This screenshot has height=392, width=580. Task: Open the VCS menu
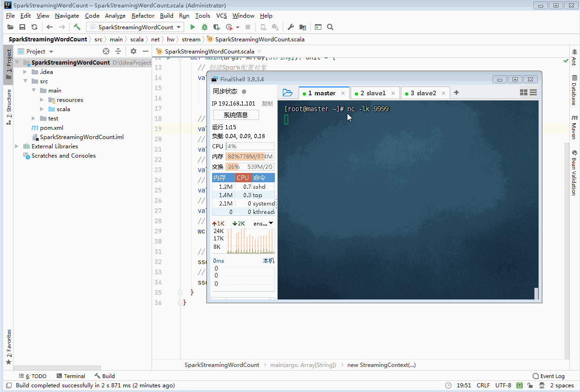pyautogui.click(x=221, y=16)
